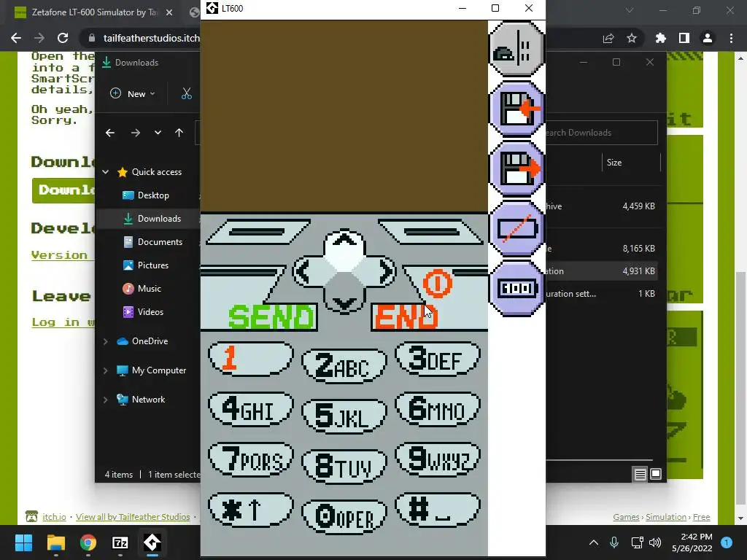Bookmark this page with the star icon
This screenshot has width=747, height=560.
(x=632, y=38)
